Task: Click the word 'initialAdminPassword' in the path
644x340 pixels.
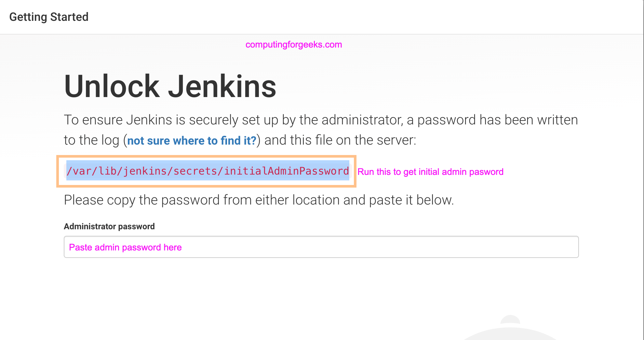Action: [x=286, y=171]
